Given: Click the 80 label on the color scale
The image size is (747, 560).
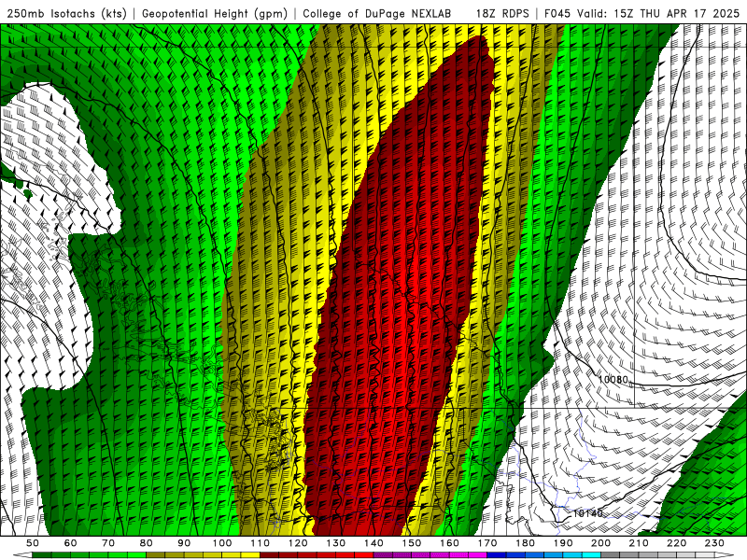Looking at the screenshot, I should pyautogui.click(x=147, y=543).
